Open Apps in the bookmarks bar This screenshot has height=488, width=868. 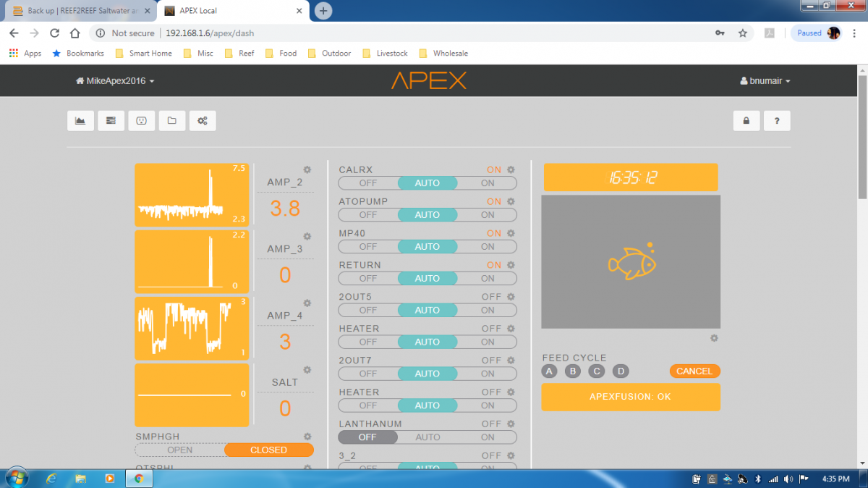point(25,53)
